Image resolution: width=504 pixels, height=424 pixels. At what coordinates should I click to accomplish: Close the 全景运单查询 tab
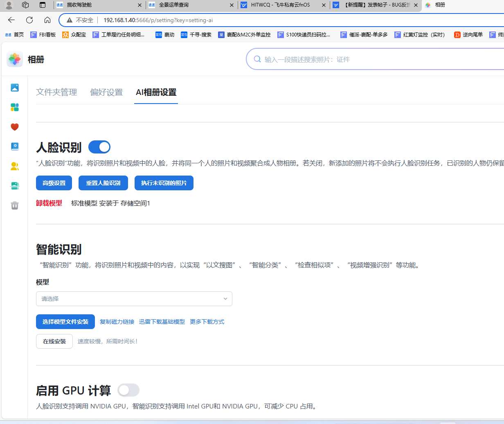(x=232, y=5)
